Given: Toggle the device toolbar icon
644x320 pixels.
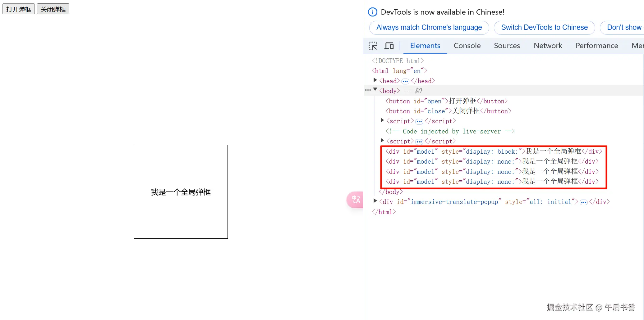Looking at the screenshot, I should point(389,46).
